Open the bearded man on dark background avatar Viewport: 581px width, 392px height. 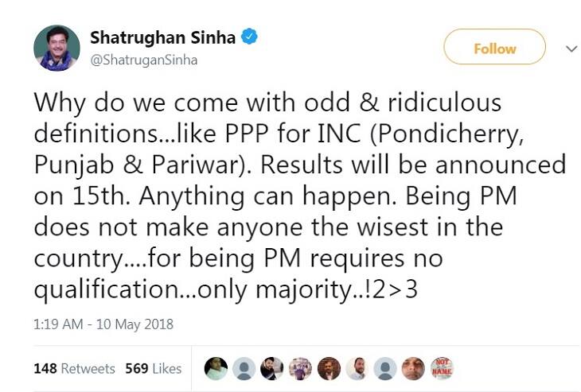point(272,367)
